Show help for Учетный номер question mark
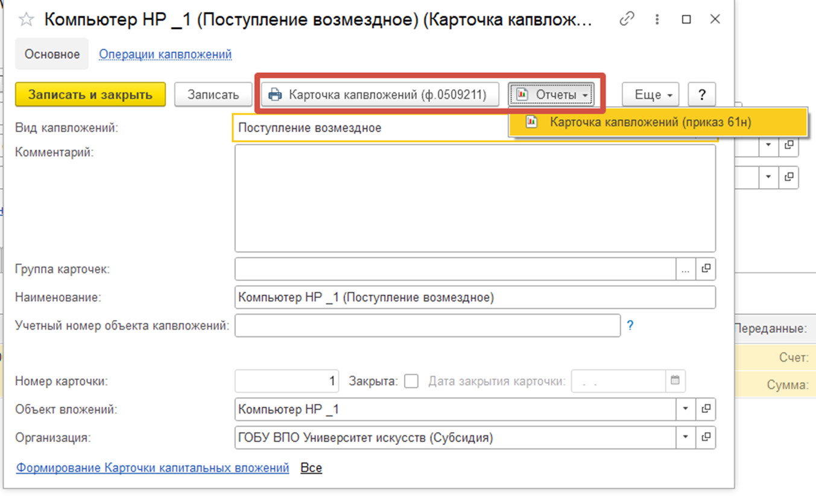 (630, 326)
